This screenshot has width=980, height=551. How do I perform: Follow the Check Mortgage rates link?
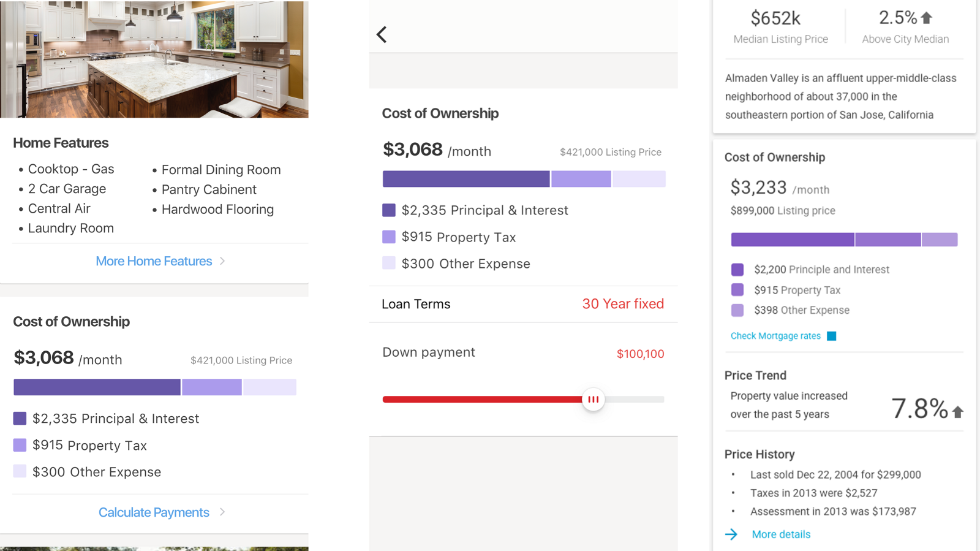point(775,336)
